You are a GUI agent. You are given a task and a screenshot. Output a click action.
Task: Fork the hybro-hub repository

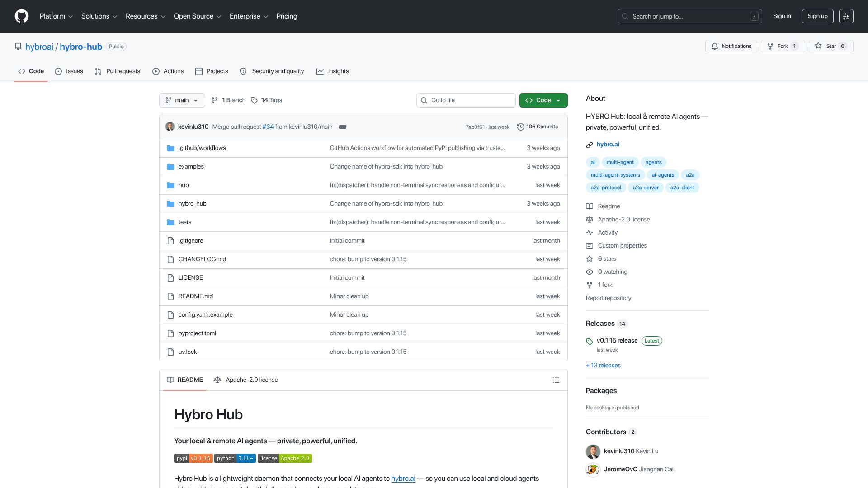click(x=783, y=46)
